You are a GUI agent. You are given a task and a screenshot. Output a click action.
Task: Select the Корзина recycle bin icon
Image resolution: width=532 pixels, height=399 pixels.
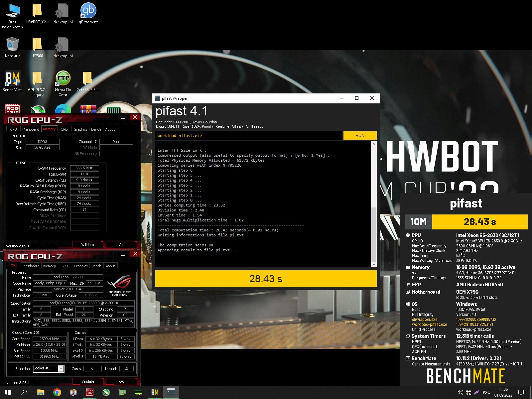point(12,47)
